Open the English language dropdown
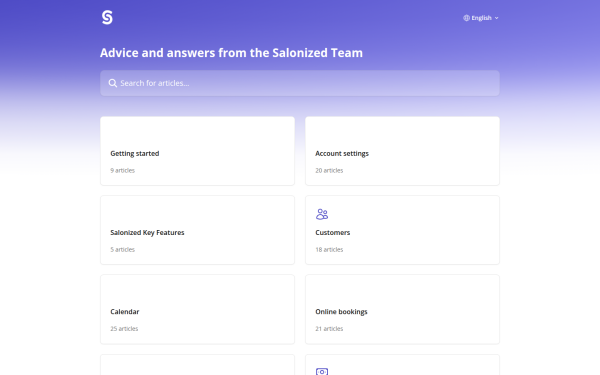600x375 pixels. [481, 18]
